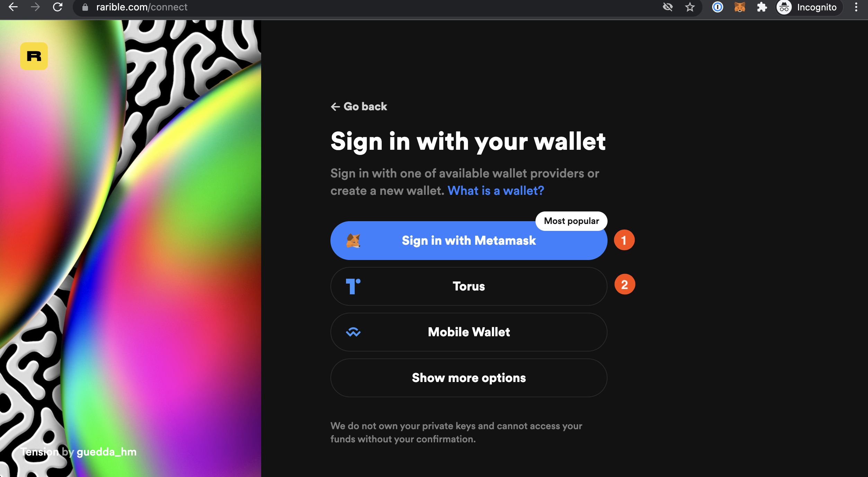Open the MetaMask browser extension icon
The height and width of the screenshot is (477, 868).
tap(739, 7)
